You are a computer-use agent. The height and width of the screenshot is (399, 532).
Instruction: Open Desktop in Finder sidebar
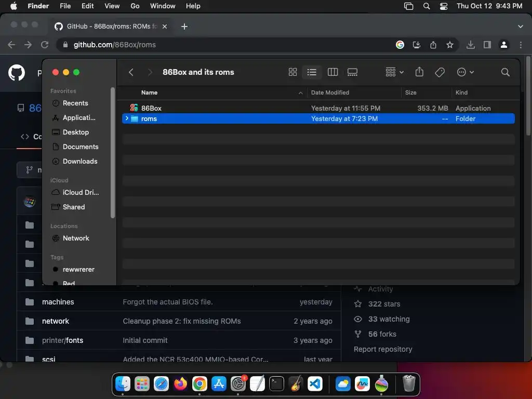click(76, 132)
